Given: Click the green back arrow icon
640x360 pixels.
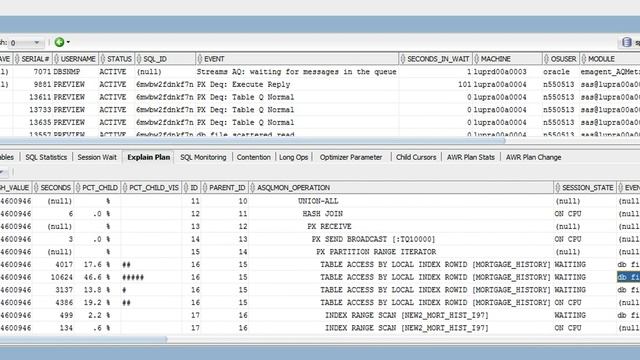Looking at the screenshot, I should click(x=59, y=42).
